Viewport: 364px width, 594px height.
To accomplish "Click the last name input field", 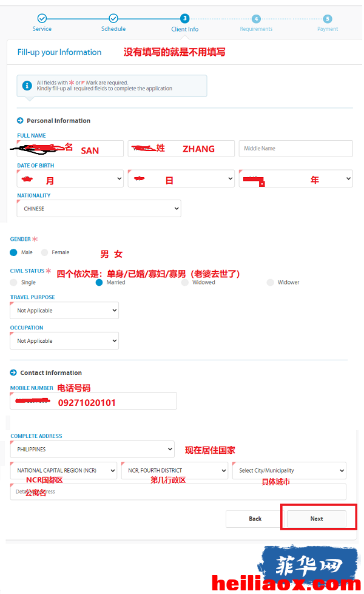I will click(181, 149).
